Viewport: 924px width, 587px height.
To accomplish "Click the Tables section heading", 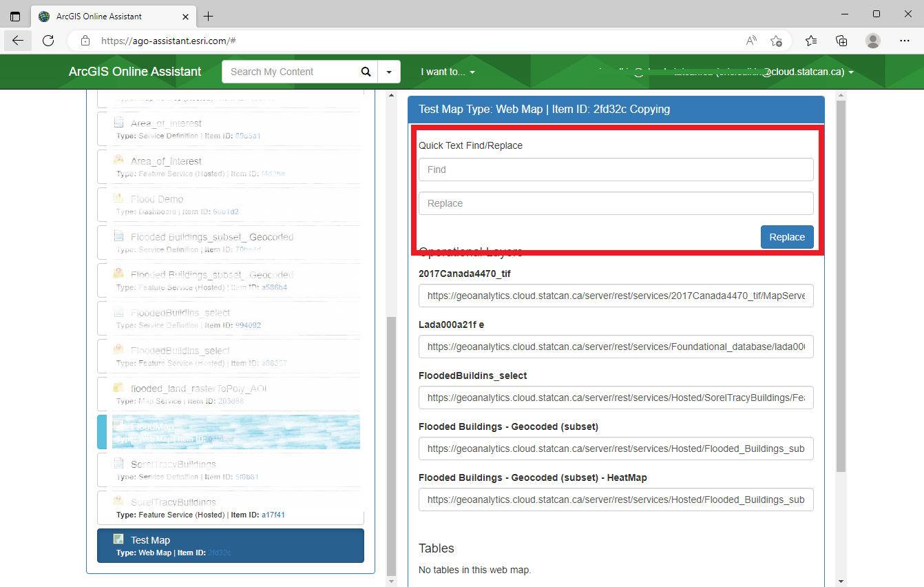I will tap(437, 548).
